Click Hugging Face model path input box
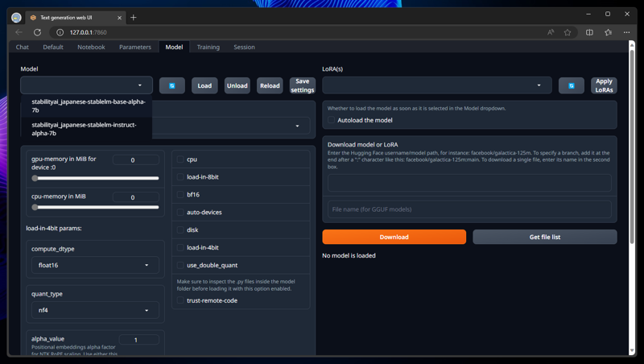Viewport: 644px width, 364px height. tap(469, 183)
